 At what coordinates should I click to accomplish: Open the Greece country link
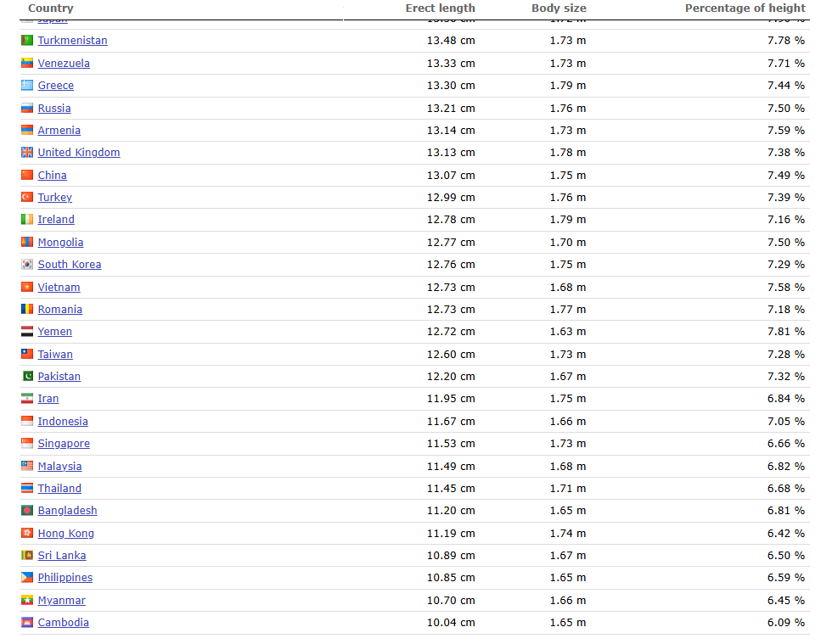click(x=55, y=86)
